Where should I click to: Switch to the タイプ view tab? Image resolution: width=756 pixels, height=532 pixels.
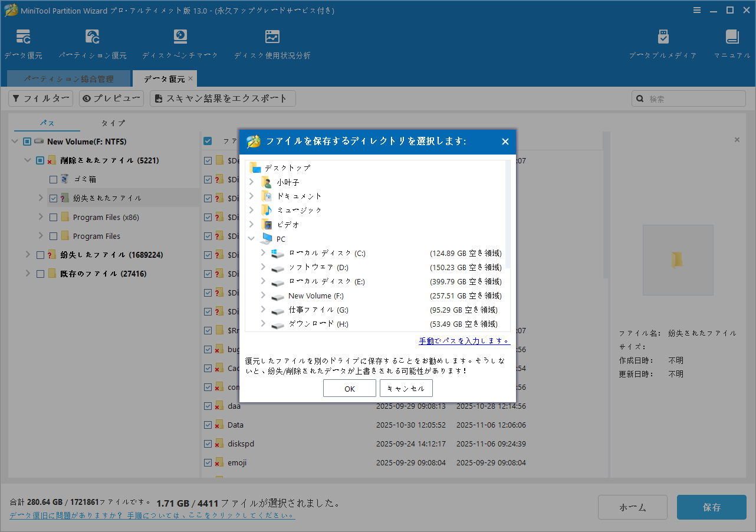click(112, 123)
